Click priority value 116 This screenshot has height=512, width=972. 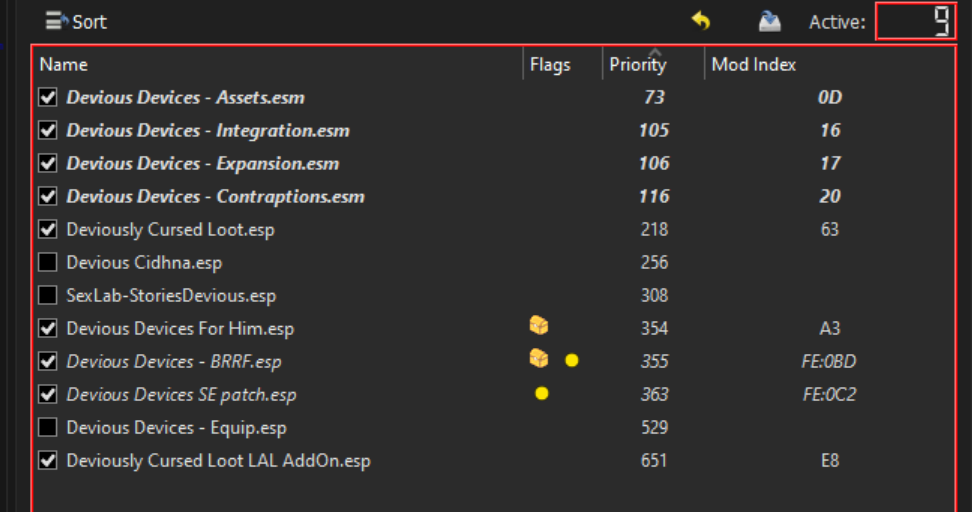point(654,196)
